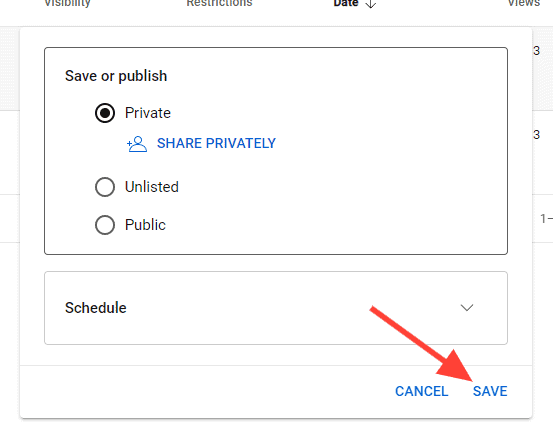Click the Date sort arrow icon

[x=370, y=4]
